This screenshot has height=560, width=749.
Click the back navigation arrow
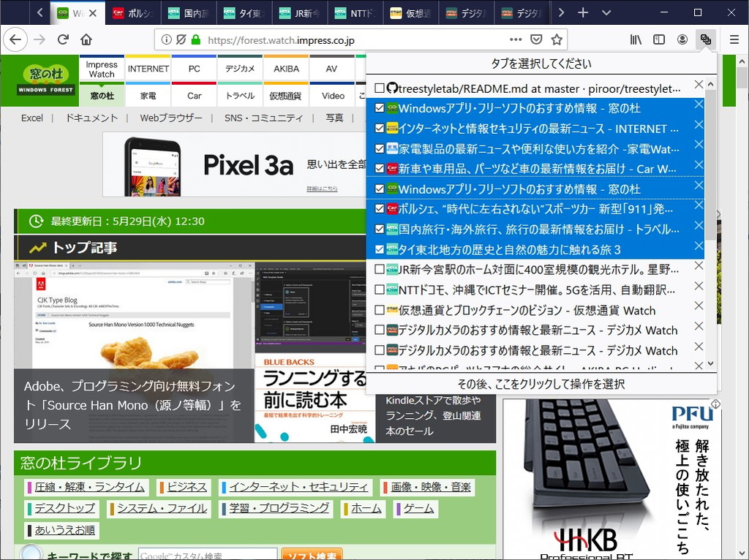coord(15,39)
